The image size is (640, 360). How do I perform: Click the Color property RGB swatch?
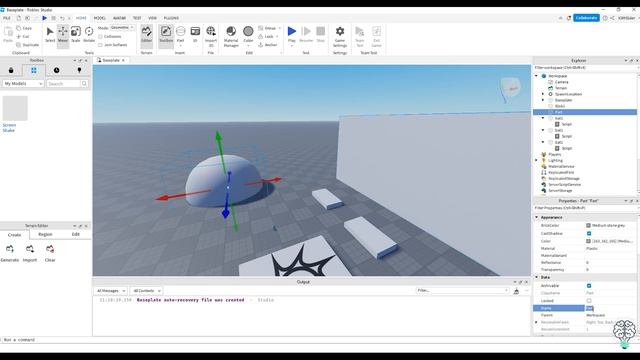click(x=588, y=241)
